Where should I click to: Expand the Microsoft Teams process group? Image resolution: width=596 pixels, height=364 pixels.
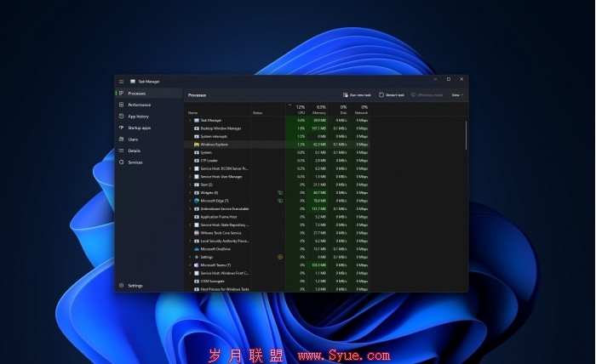(191, 265)
